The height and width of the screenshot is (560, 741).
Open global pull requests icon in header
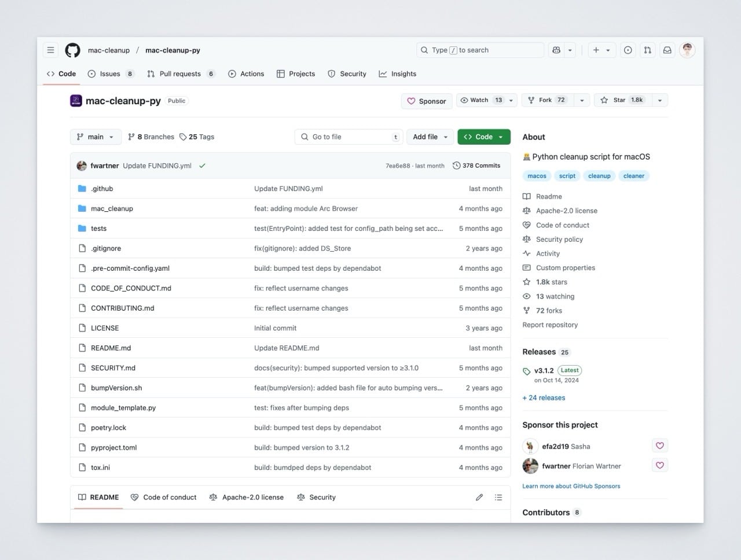(x=648, y=50)
